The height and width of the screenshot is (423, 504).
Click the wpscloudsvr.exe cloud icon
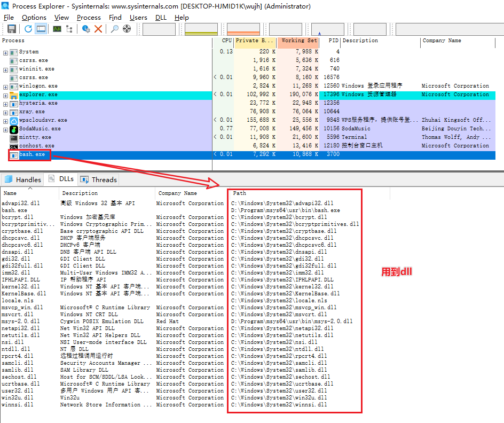point(13,121)
